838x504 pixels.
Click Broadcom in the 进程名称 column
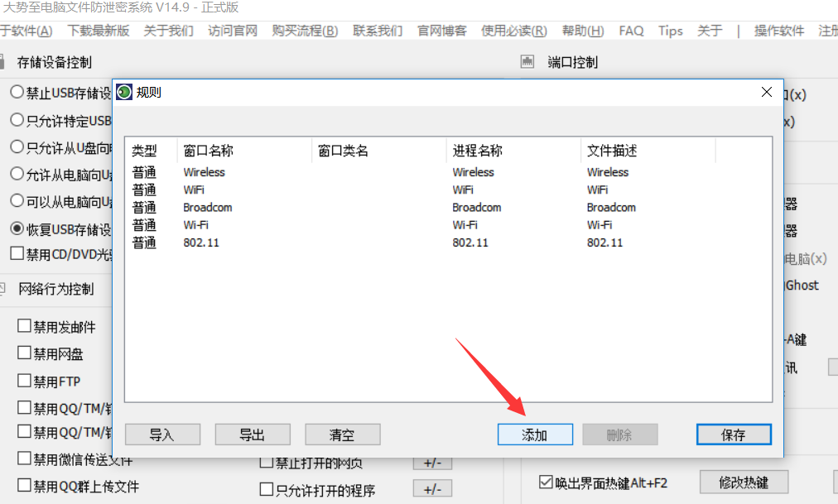477,208
